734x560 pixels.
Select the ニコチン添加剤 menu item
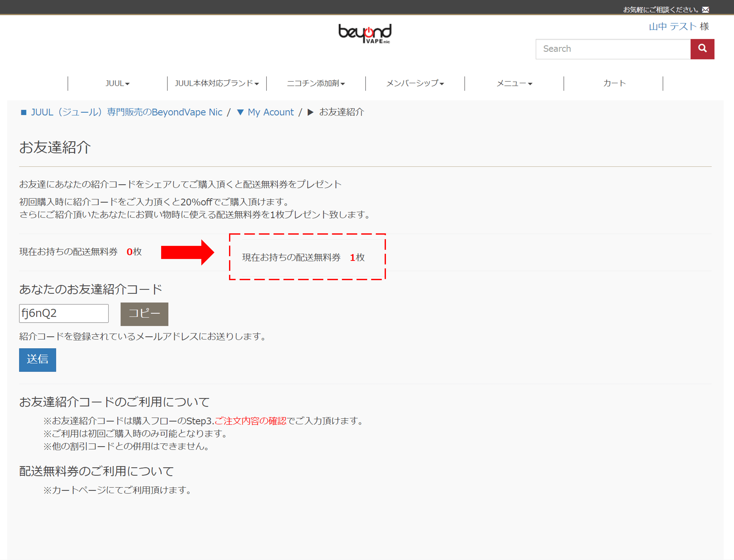[316, 83]
